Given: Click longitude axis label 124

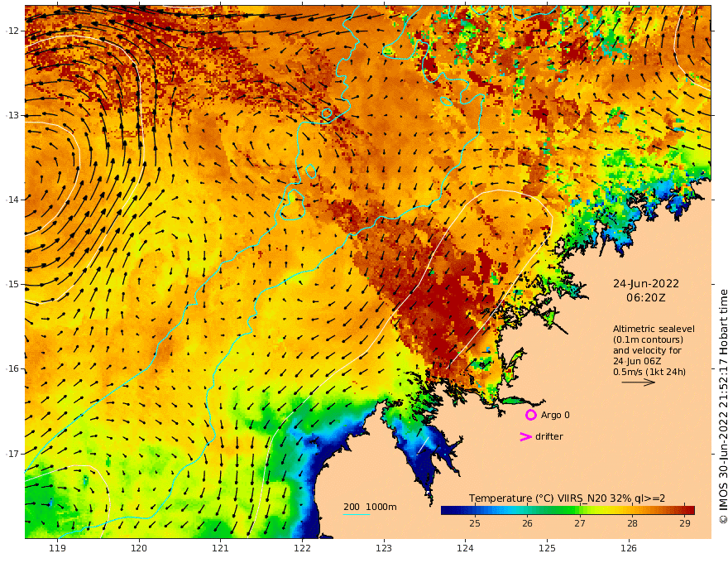Looking at the screenshot, I should (465, 548).
